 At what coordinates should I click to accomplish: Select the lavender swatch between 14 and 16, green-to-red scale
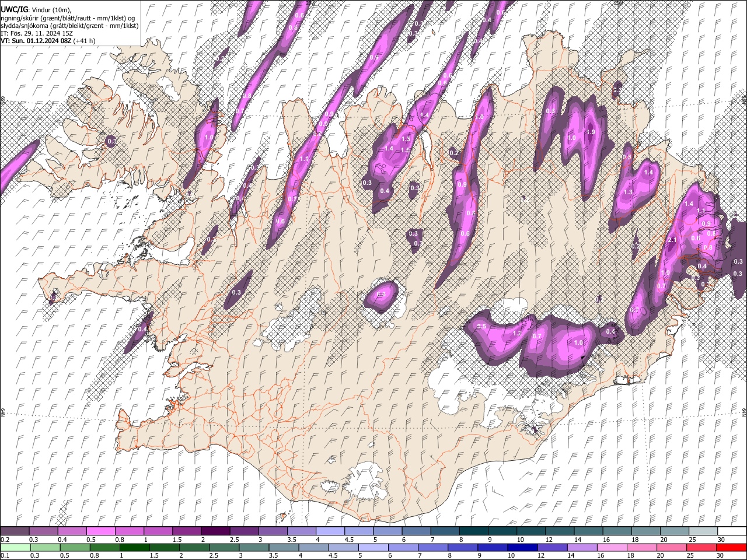point(582,547)
